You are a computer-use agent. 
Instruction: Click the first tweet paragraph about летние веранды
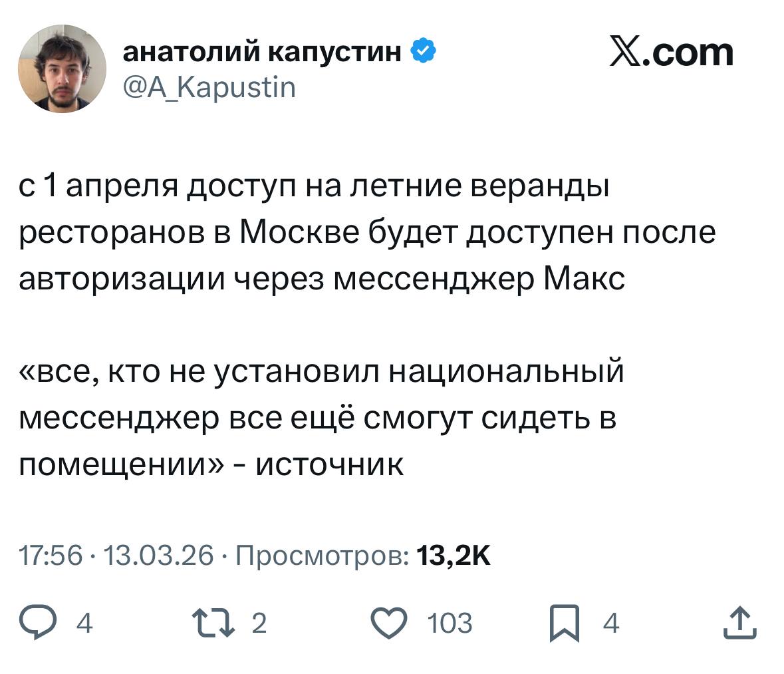point(366,234)
